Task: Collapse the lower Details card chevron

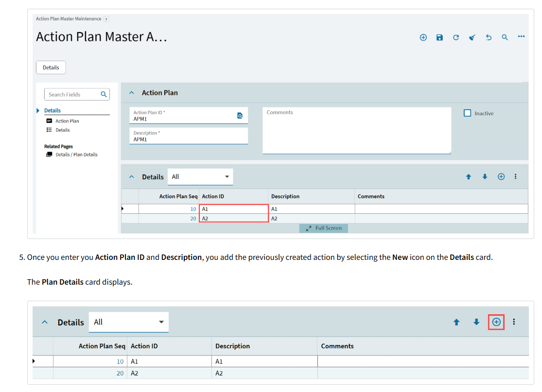Action: pyautogui.click(x=45, y=322)
